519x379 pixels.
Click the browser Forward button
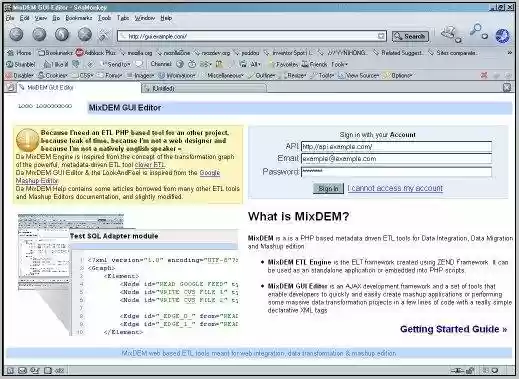pyautogui.click(x=39, y=34)
